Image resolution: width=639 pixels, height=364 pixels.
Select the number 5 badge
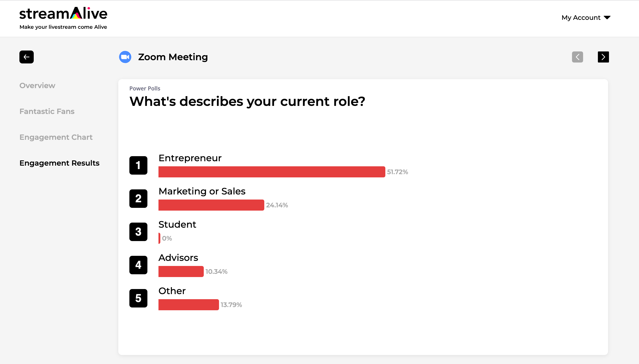coord(138,298)
